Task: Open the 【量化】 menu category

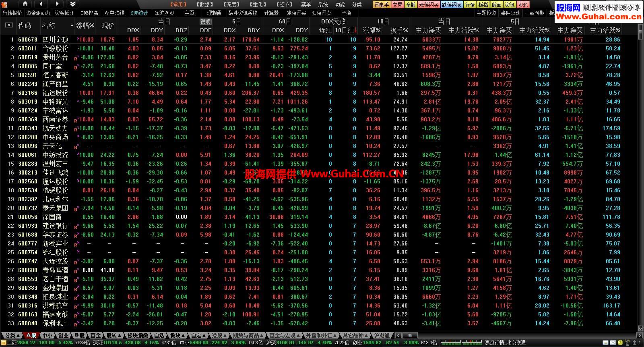Action: click(x=258, y=4)
